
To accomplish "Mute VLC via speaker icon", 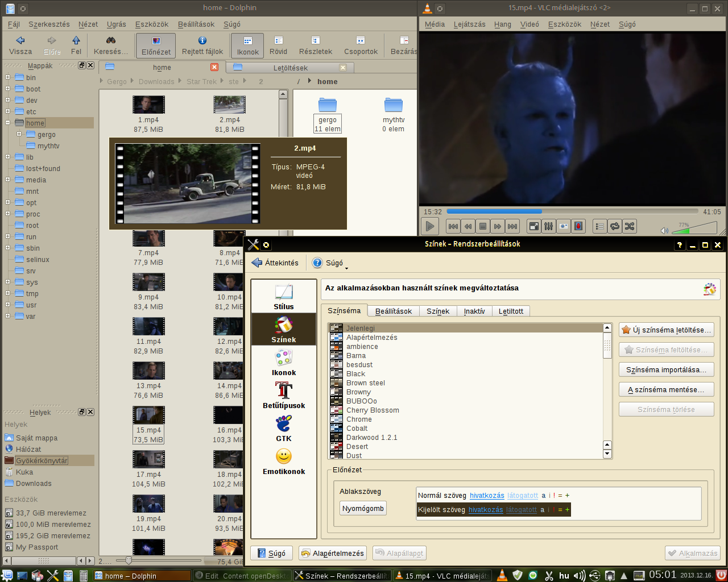I will (x=664, y=230).
